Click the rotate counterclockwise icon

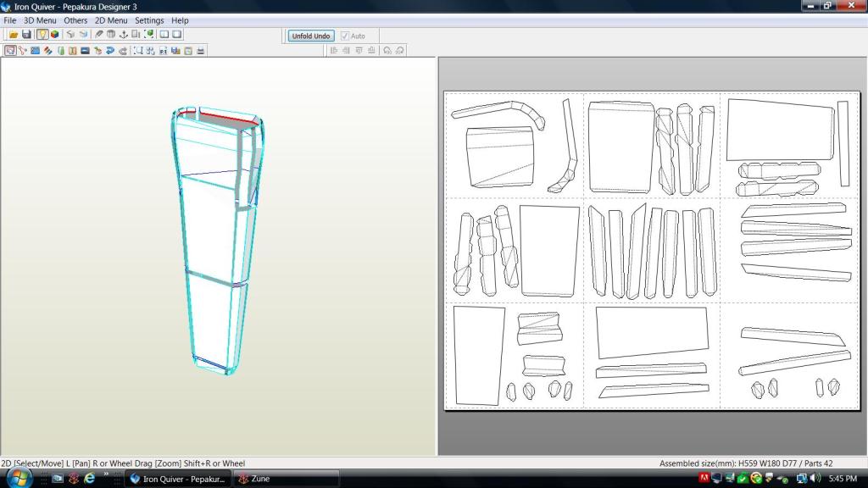click(x=387, y=50)
